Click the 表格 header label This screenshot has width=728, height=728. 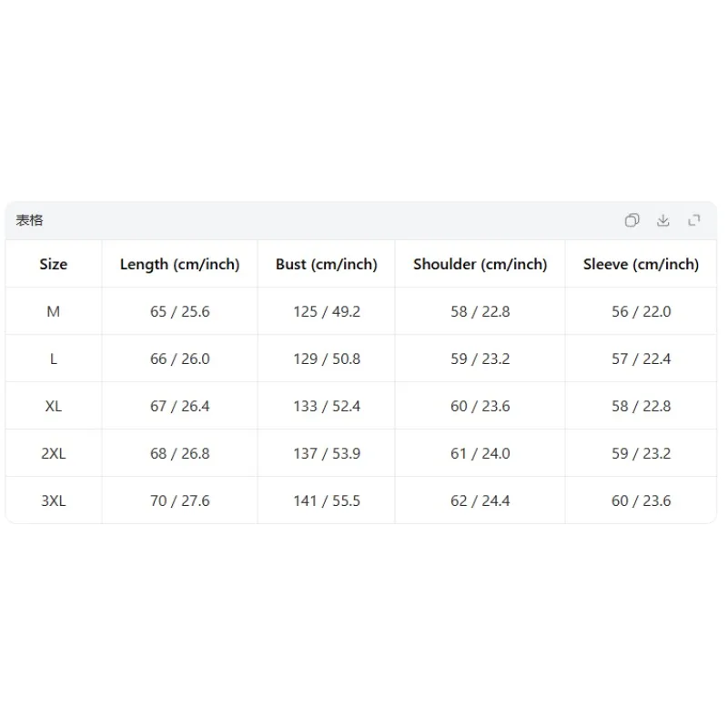[x=29, y=220]
